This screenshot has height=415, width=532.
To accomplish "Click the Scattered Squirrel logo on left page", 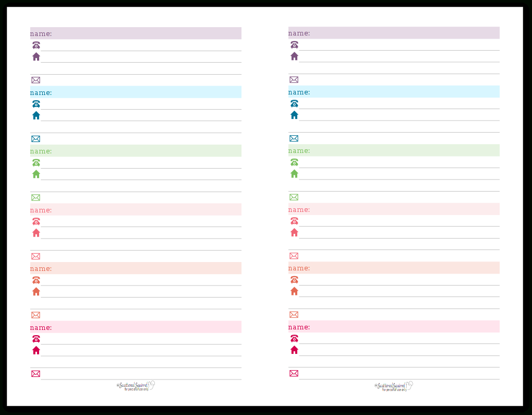I will pyautogui.click(x=136, y=386).
